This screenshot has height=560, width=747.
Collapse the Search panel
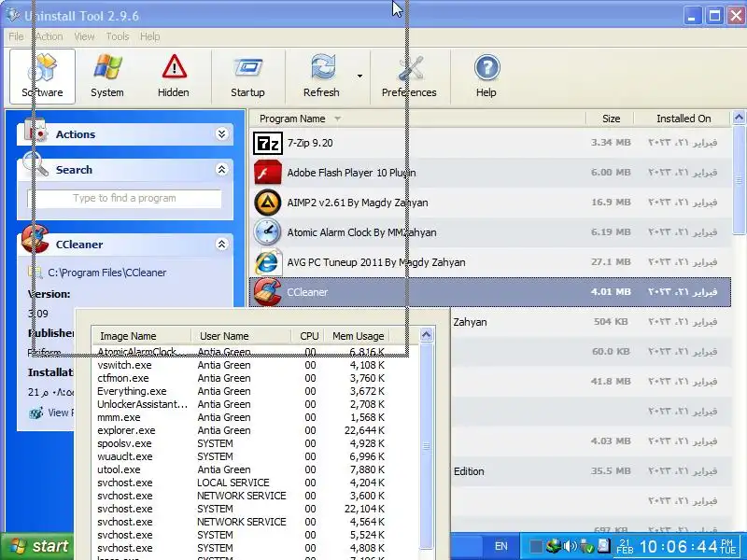221,169
